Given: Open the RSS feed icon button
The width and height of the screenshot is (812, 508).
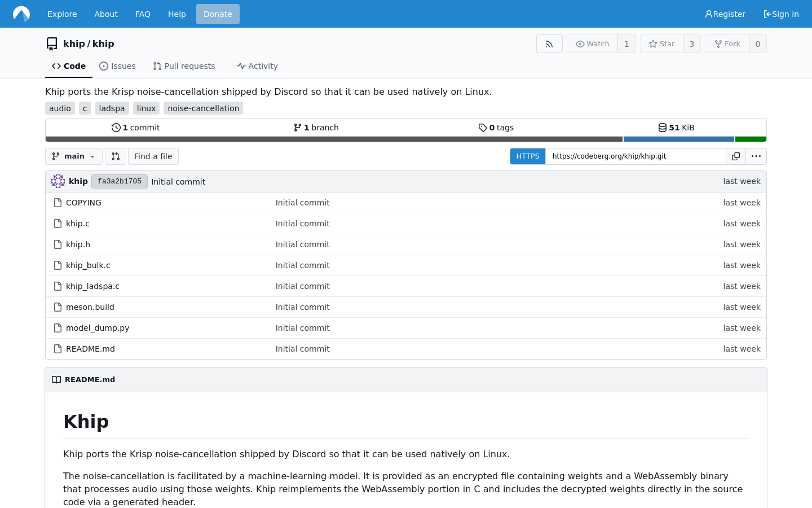Looking at the screenshot, I should point(549,44).
